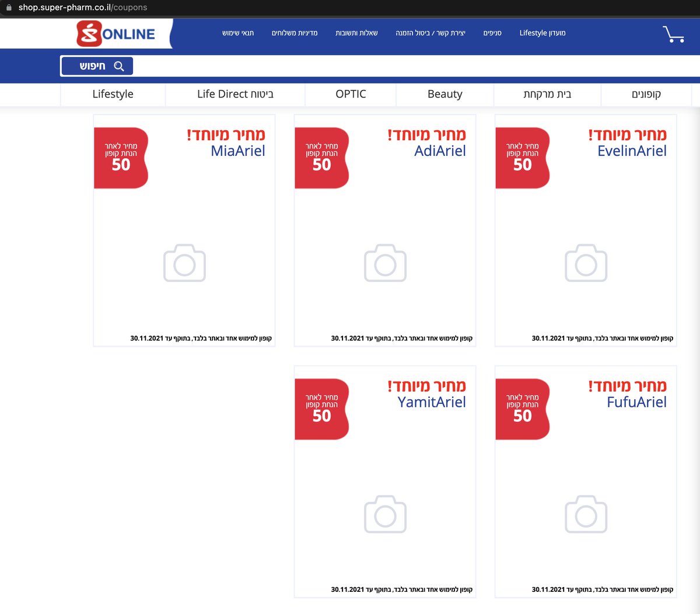
Task: Click מחיר מיוחד! heading on EvelinAriel card
Action: (x=627, y=135)
